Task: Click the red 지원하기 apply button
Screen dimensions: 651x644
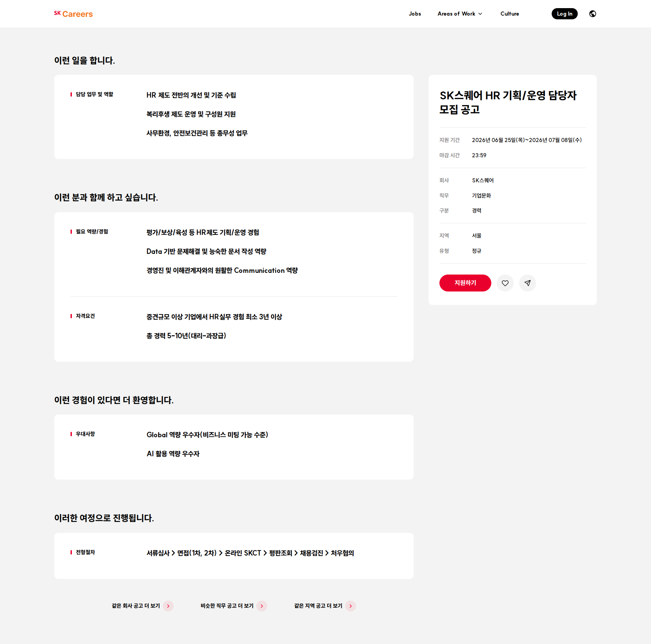Action: coord(465,283)
